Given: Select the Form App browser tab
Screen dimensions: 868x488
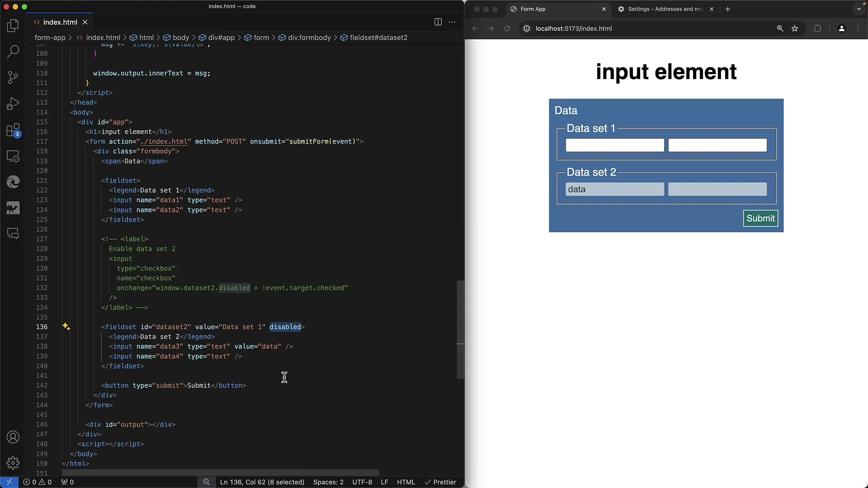Looking at the screenshot, I should (x=533, y=9).
